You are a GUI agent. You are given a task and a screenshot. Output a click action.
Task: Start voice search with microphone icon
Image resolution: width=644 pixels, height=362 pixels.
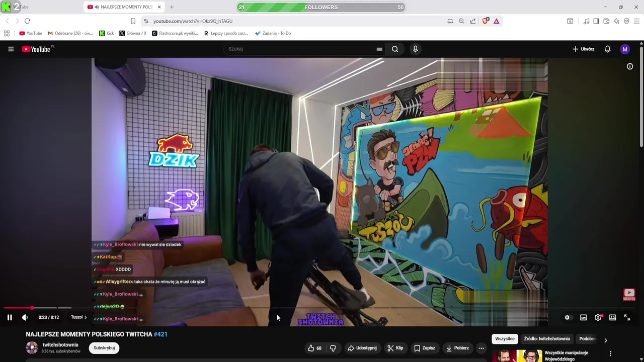point(415,49)
